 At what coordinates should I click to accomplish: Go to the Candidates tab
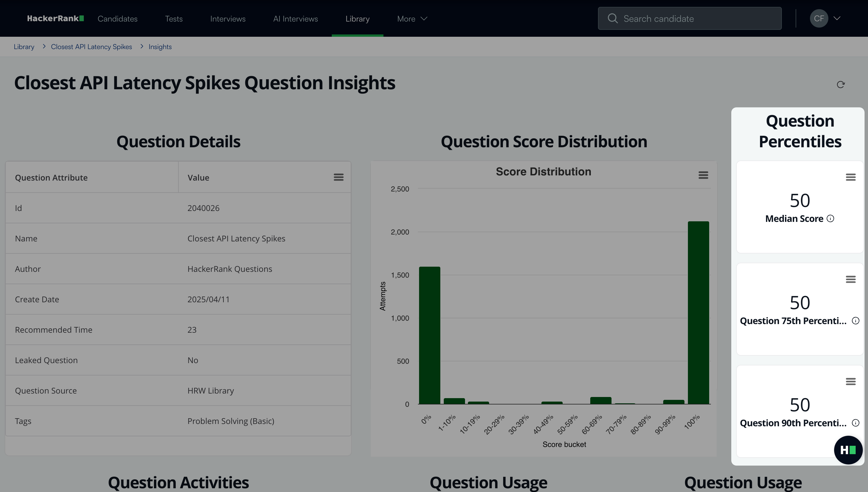coord(117,19)
